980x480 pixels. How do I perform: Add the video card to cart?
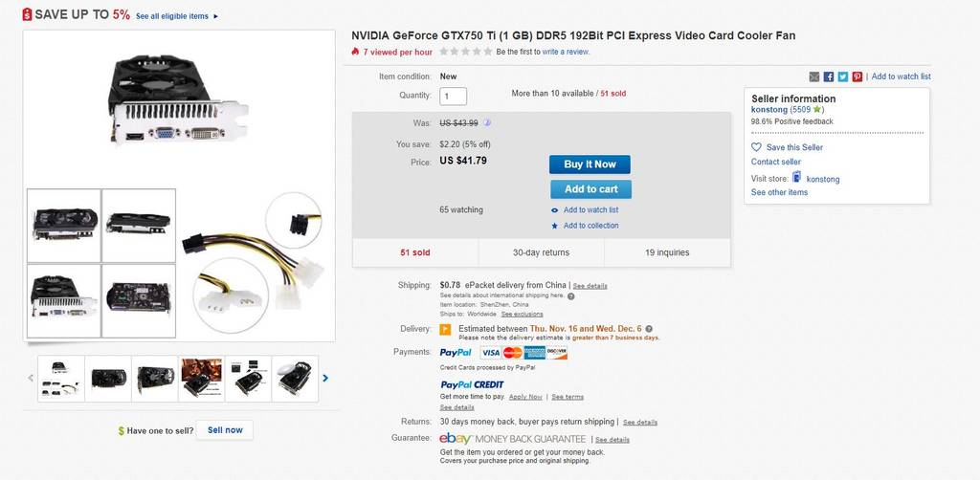pos(590,189)
